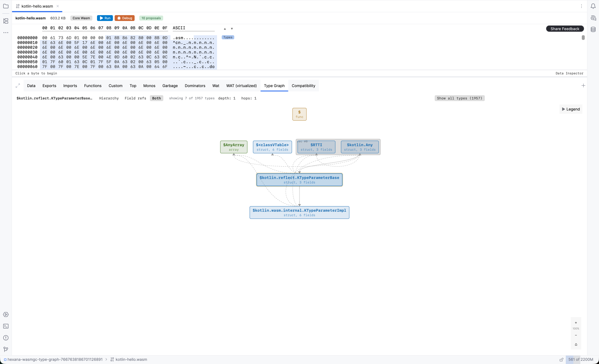Click the vertical kebab menu in tab bar
The height and width of the screenshot is (364, 599).
point(582,6)
